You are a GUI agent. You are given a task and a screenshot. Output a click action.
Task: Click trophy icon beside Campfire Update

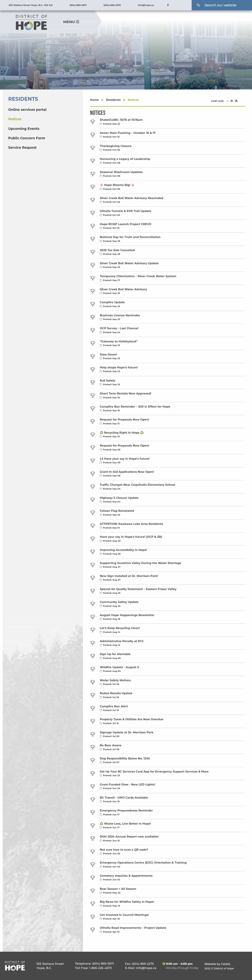click(x=93, y=304)
